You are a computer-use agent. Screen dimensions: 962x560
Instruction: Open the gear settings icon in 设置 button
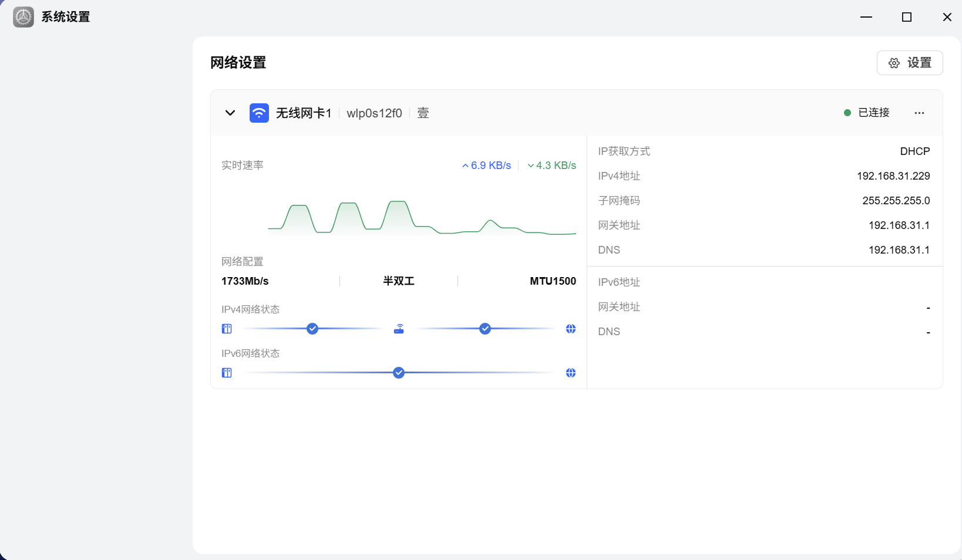(x=894, y=62)
